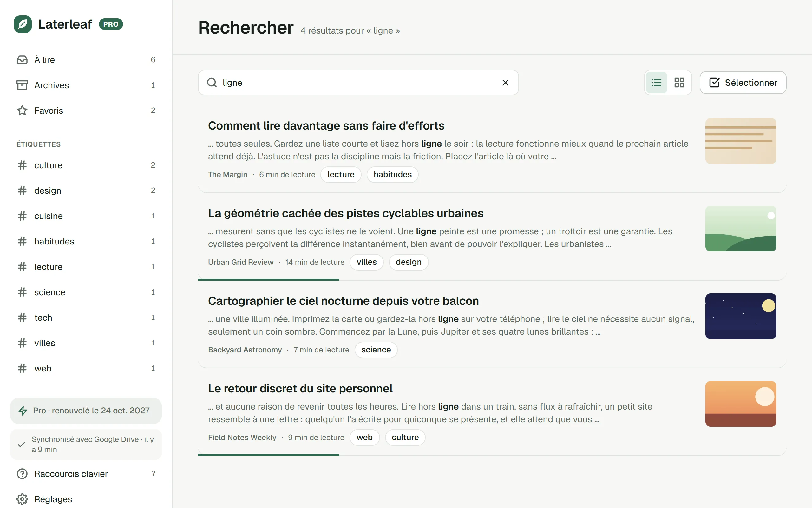Click the design tag chip on cycling article
Screen dimensions: 812x508
pos(408,262)
